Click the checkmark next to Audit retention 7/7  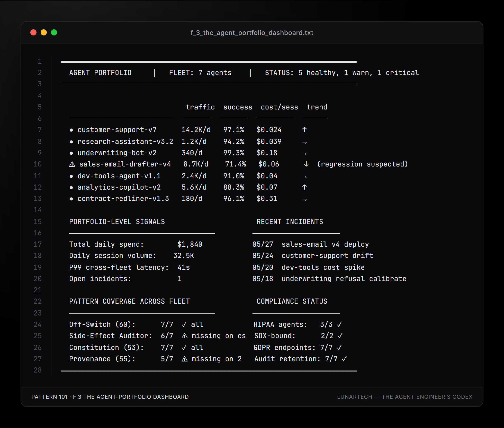344,359
